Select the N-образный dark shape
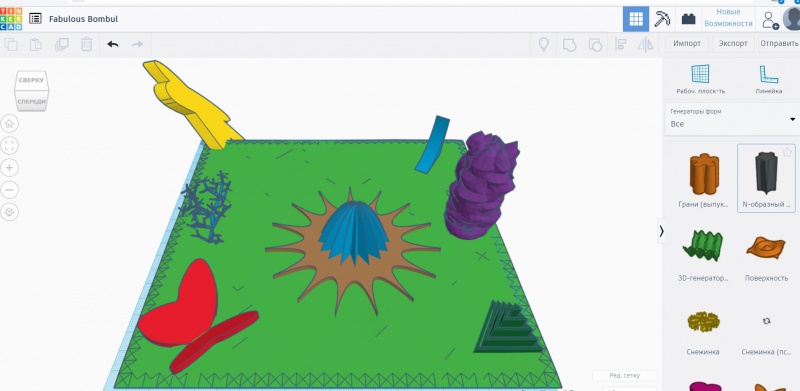Screen dimensions: 800x391 pyautogui.click(x=766, y=178)
